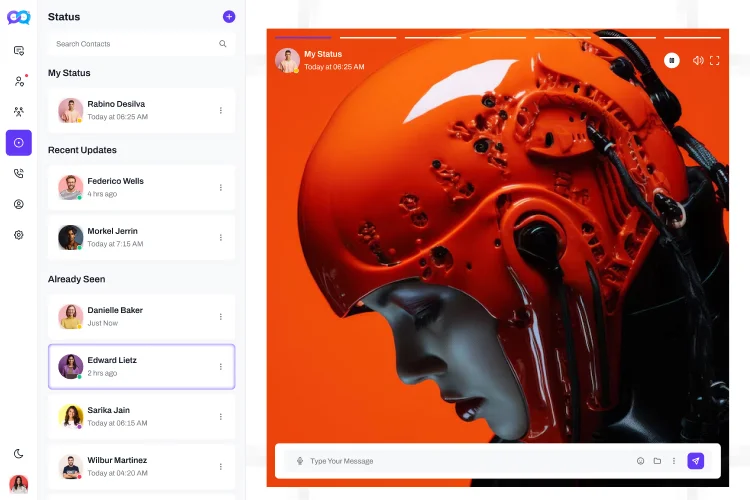Click the microphone icon in message bar
Screen dimensions: 750x500
[x=300, y=461]
